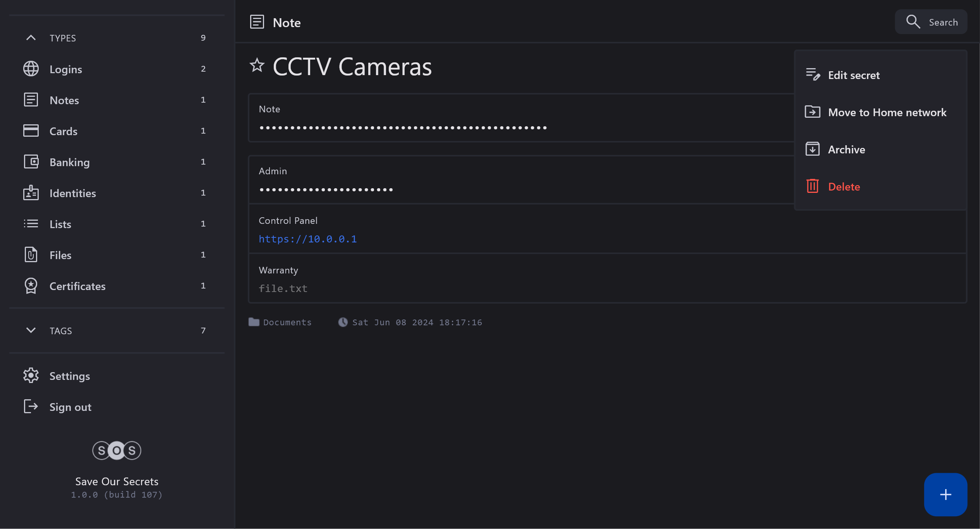Reveal the masked Admin field
Image resolution: width=980 pixels, height=529 pixels.
pos(326,190)
